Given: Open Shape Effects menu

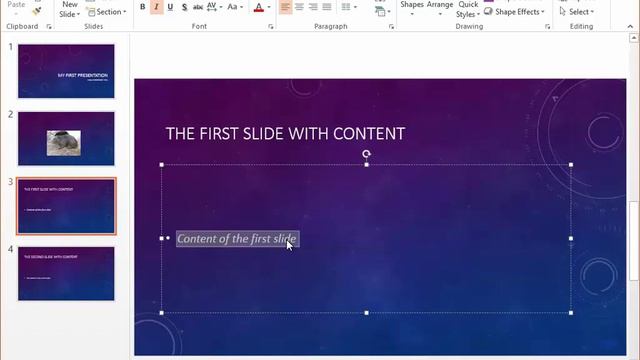Looking at the screenshot, I should click(514, 12).
